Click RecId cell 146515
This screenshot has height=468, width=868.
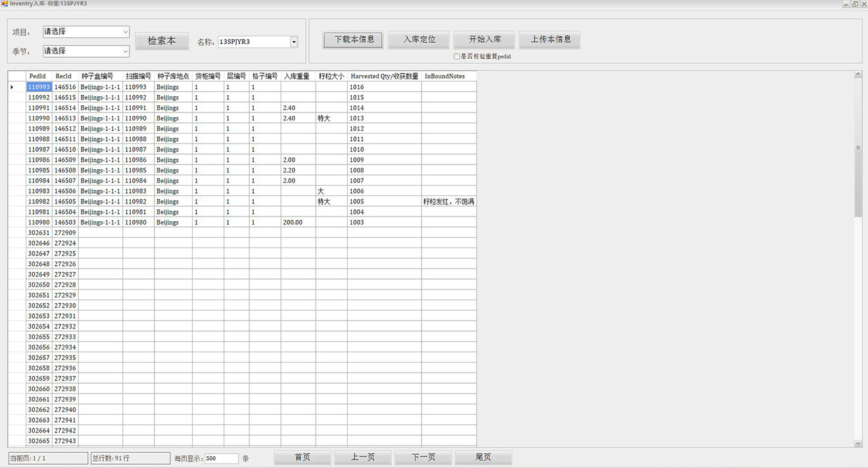(x=65, y=97)
